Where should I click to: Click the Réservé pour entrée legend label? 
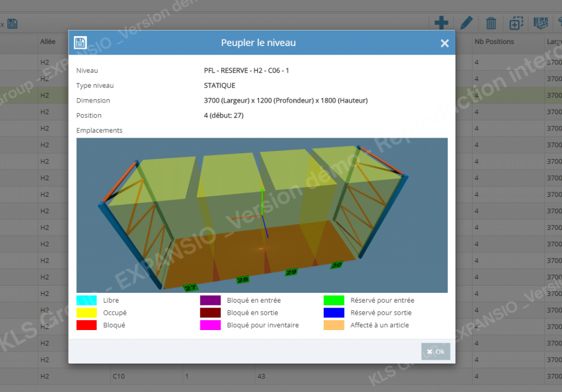pos(382,300)
